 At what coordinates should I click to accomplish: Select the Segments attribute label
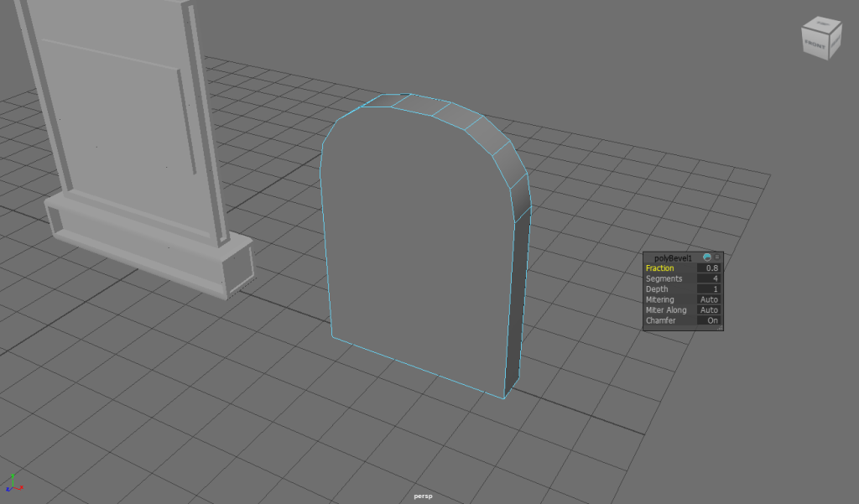pos(664,278)
